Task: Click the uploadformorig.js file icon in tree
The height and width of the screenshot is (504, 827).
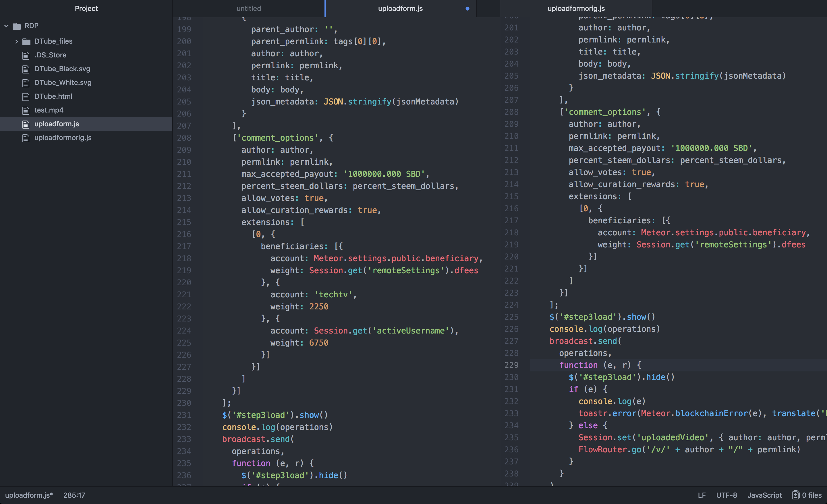Action: 26,138
